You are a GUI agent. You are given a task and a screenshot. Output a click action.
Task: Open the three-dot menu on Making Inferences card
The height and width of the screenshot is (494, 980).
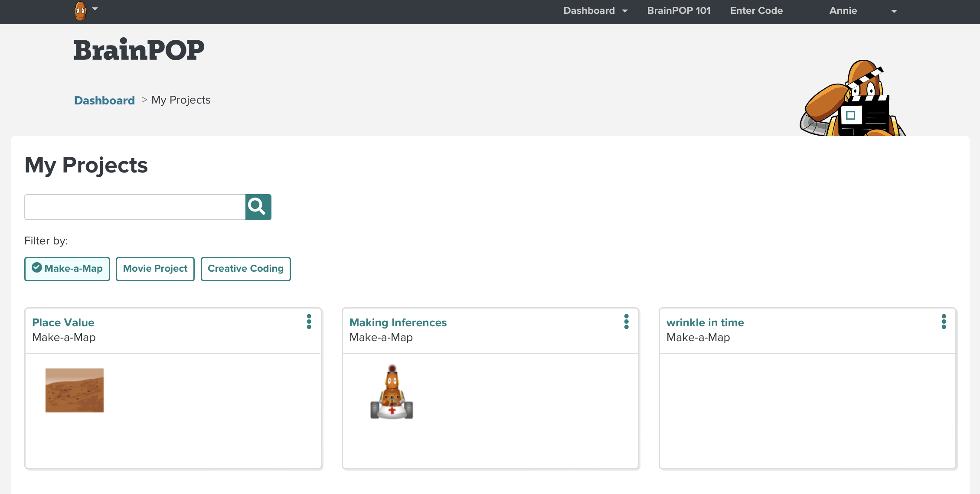click(x=627, y=322)
